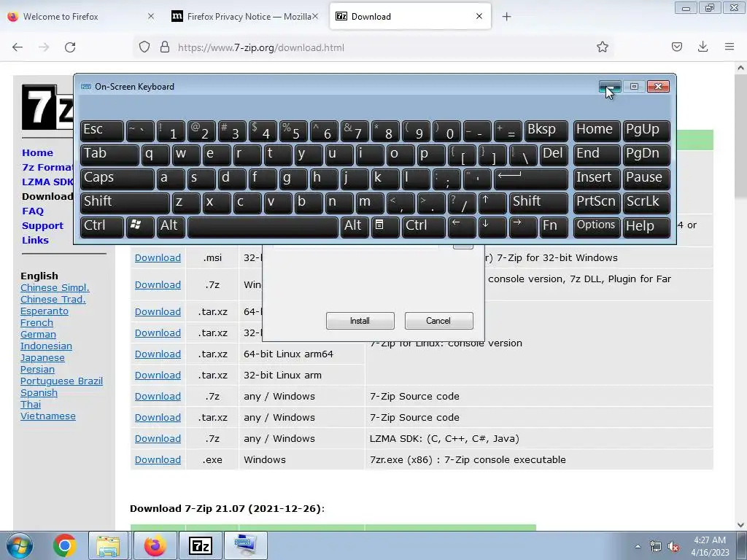The height and width of the screenshot is (560, 747).
Task: Reload the page in Firefox
Action: [x=70, y=47]
